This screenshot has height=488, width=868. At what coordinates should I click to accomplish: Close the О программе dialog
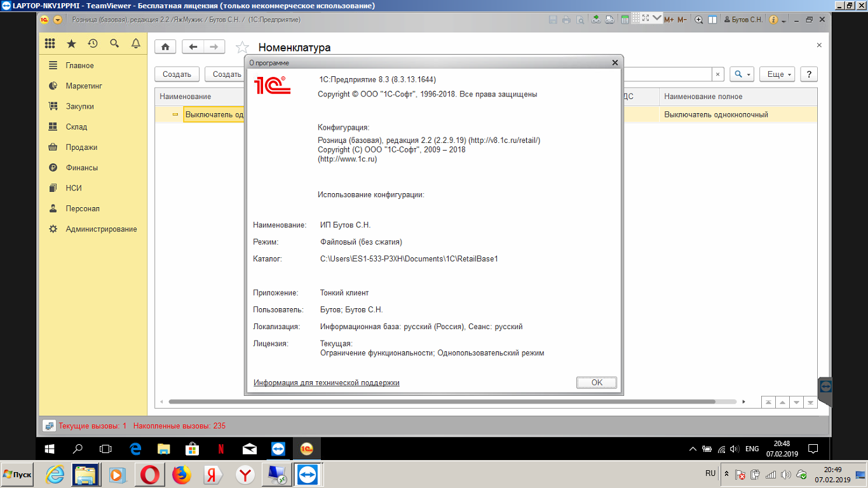(x=614, y=62)
